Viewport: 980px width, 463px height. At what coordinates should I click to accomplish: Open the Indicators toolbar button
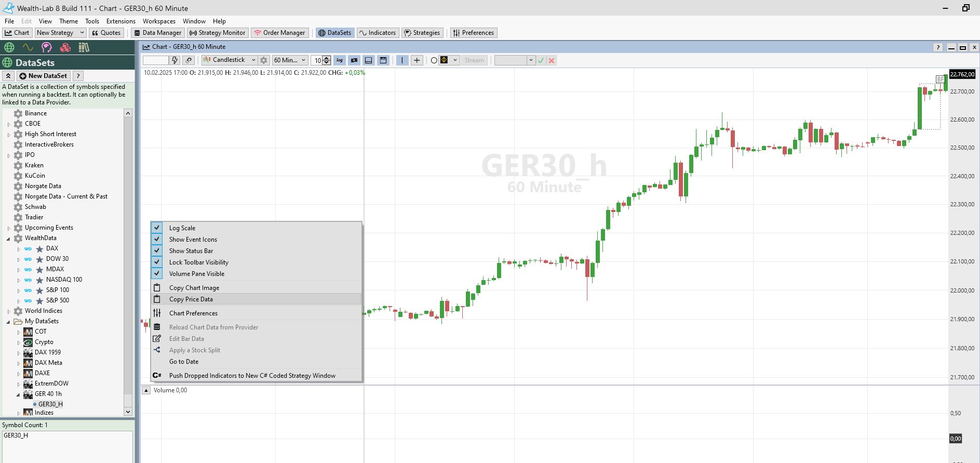tap(378, 33)
